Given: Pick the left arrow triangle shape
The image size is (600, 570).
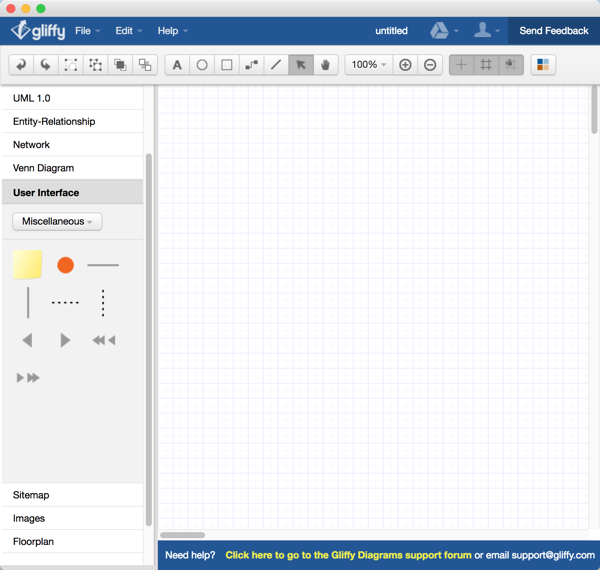Looking at the screenshot, I should pos(28,340).
